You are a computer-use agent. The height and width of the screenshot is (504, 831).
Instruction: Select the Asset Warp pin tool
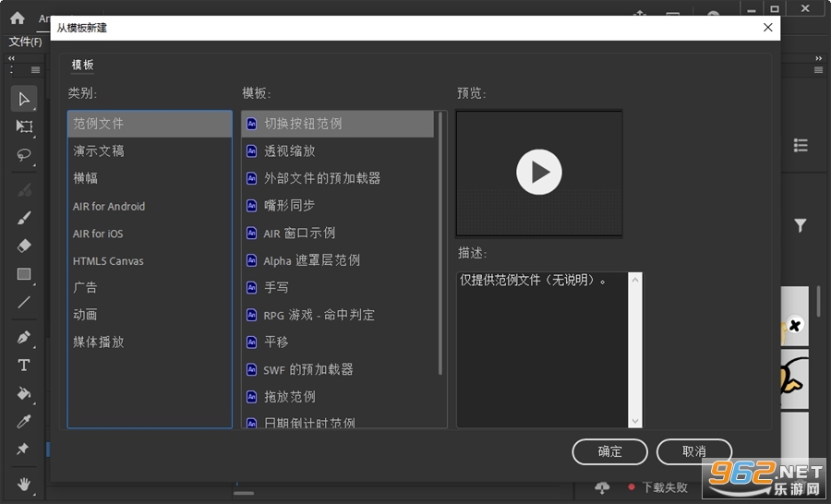pyautogui.click(x=23, y=449)
